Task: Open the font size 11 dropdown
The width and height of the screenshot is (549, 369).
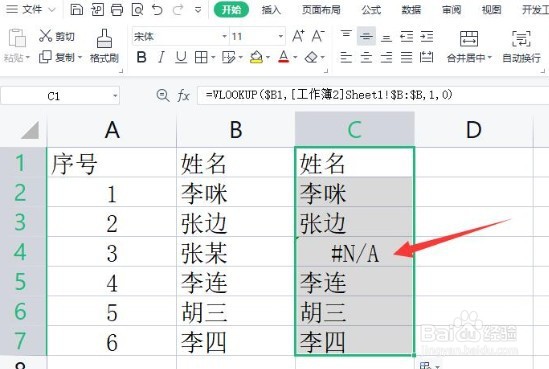Action: tap(281, 36)
